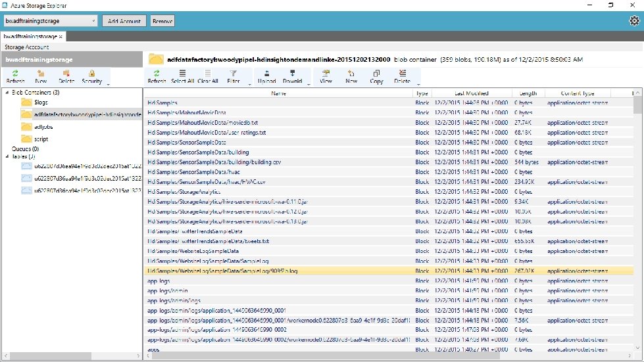Click the Queues (0) tree node

[x=25, y=149]
